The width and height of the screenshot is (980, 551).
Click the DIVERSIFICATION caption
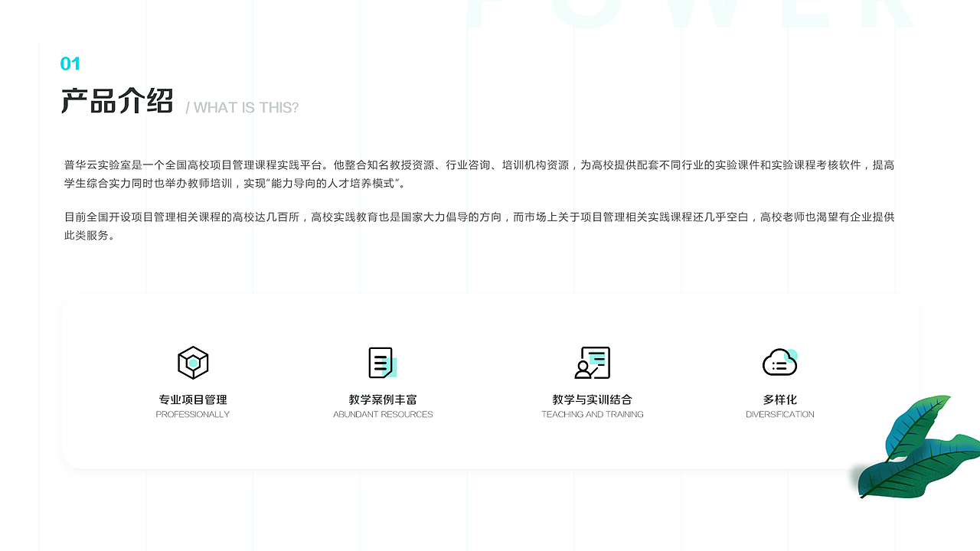[x=780, y=414]
